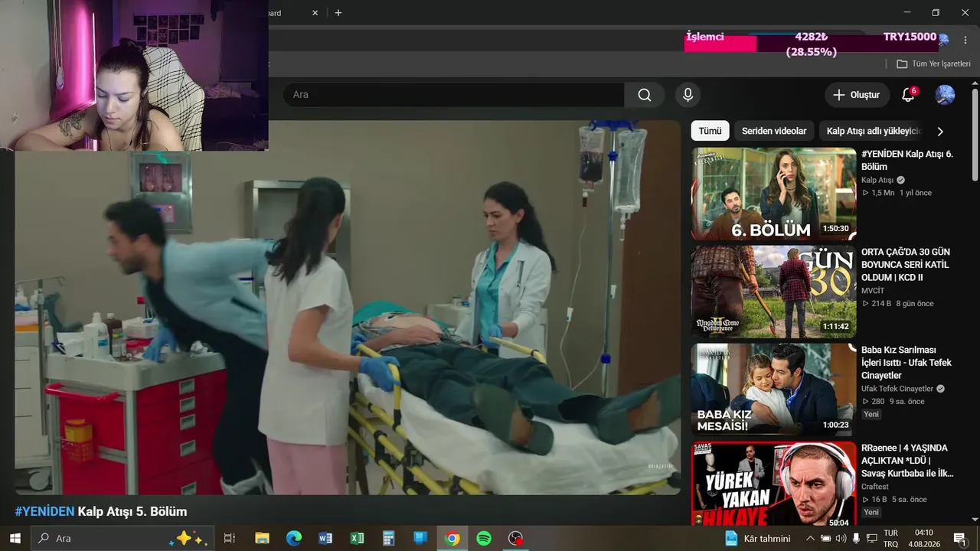Open the YouTube account avatar menu

tap(945, 95)
